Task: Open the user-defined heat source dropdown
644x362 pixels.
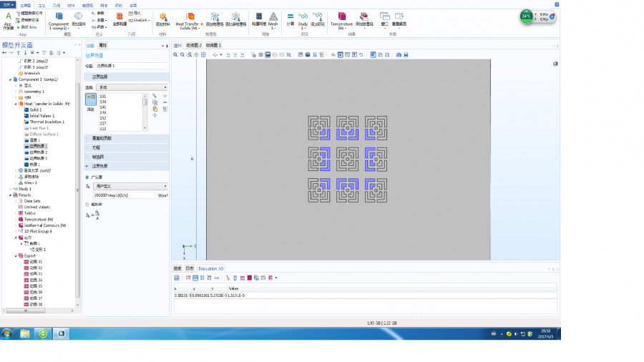Action: (x=130, y=186)
